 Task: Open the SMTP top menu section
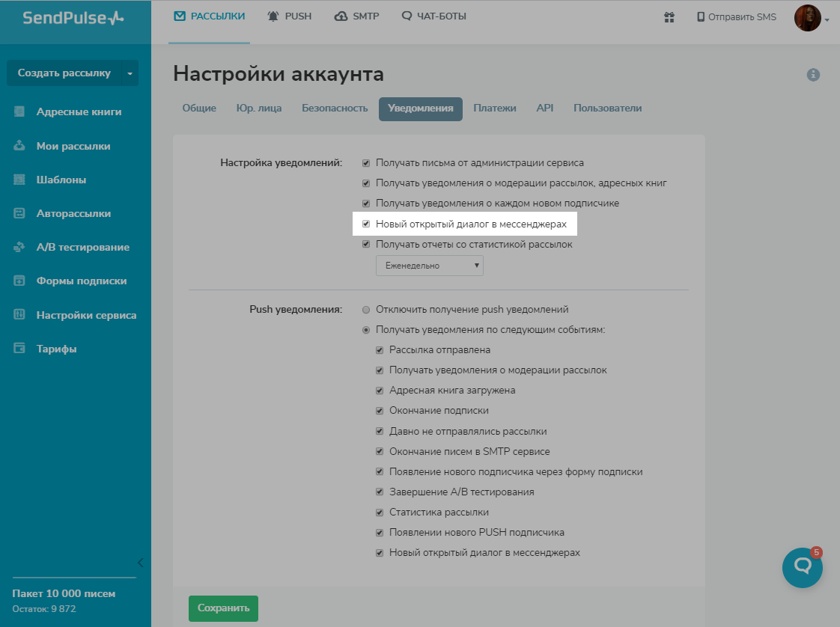[x=357, y=16]
